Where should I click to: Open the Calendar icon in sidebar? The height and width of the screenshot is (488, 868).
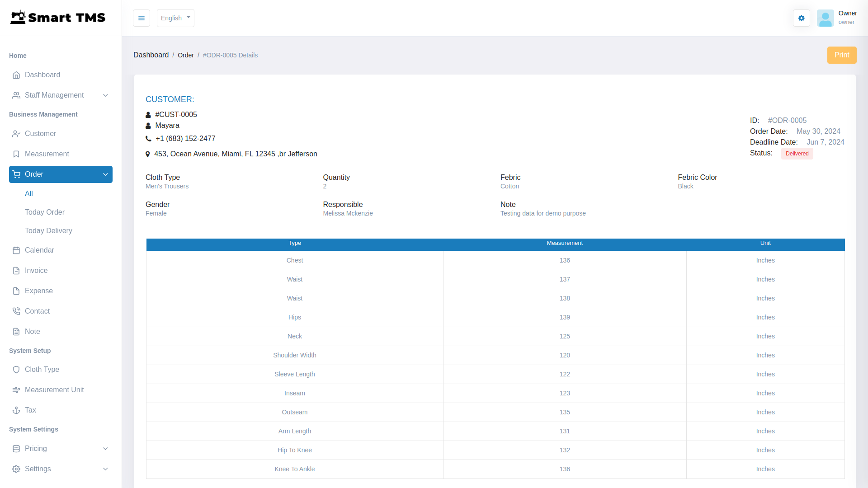pos(16,250)
